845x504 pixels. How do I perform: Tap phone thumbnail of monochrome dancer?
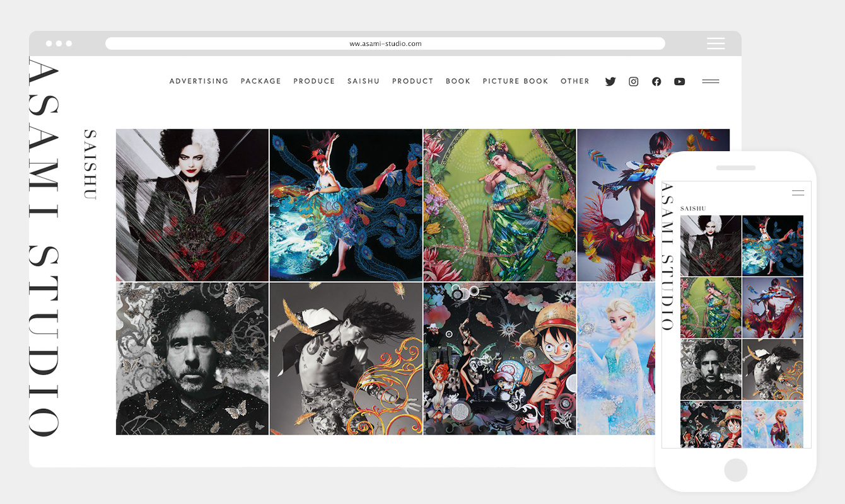(772, 370)
